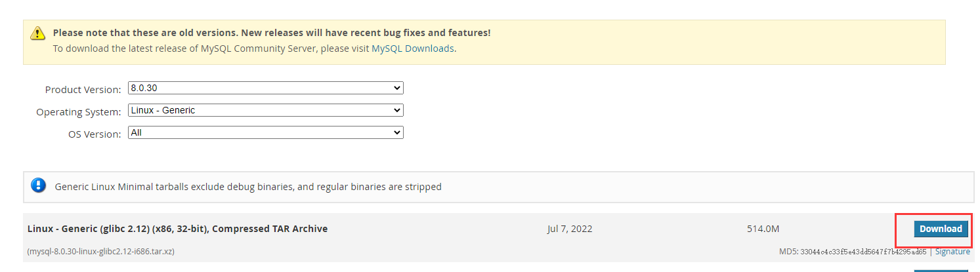Click the Product Version label
The width and height of the screenshot is (980, 272).
click(83, 90)
